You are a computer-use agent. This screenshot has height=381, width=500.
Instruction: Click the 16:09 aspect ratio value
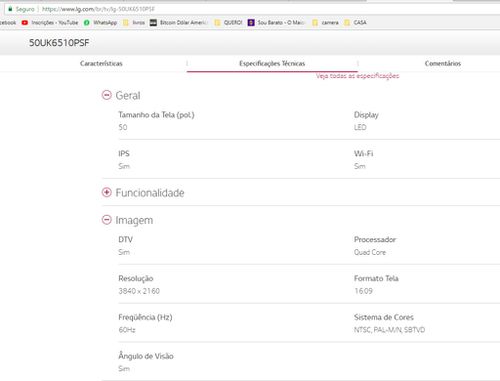(x=363, y=291)
